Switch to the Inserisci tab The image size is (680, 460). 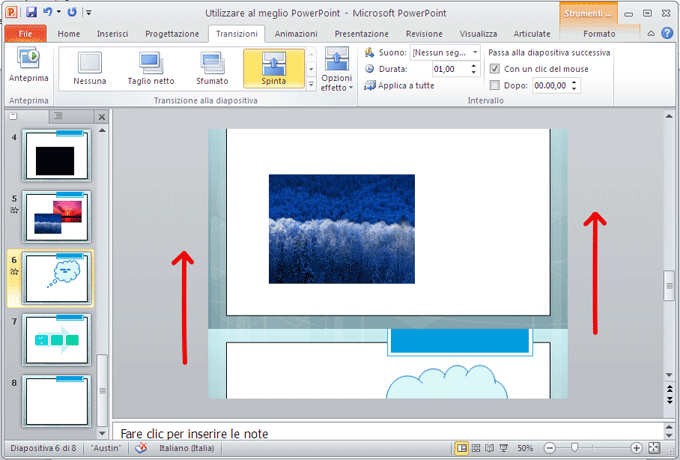click(112, 34)
